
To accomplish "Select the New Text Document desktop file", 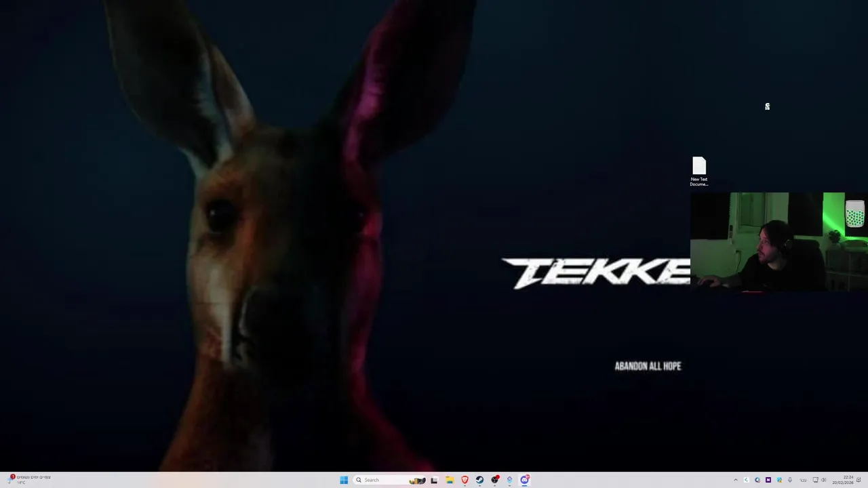I will point(699,171).
